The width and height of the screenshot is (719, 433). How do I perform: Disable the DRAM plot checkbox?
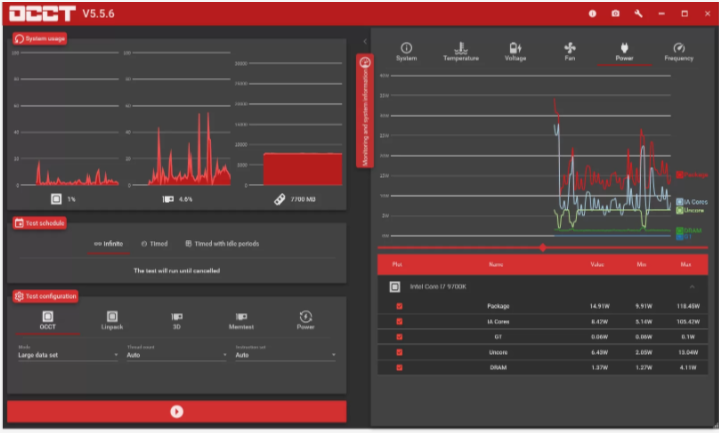pos(399,367)
